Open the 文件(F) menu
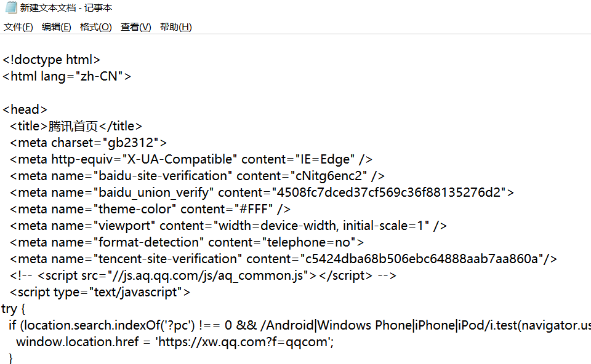The width and height of the screenshot is (591, 364). pos(18,27)
